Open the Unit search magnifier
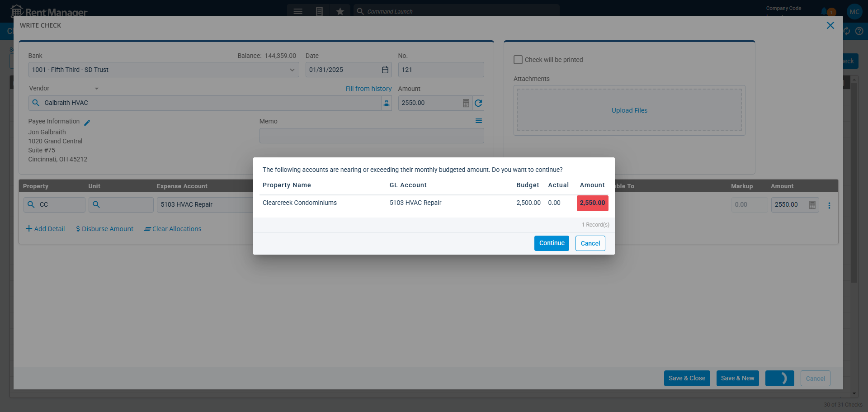This screenshot has height=412, width=868. 96,204
